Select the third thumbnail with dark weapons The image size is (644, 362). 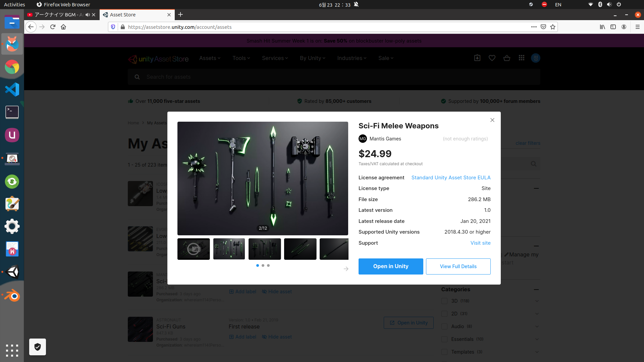point(265,249)
